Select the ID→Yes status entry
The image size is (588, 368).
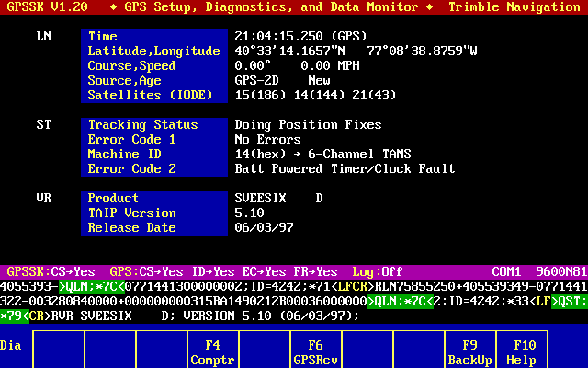(213, 272)
